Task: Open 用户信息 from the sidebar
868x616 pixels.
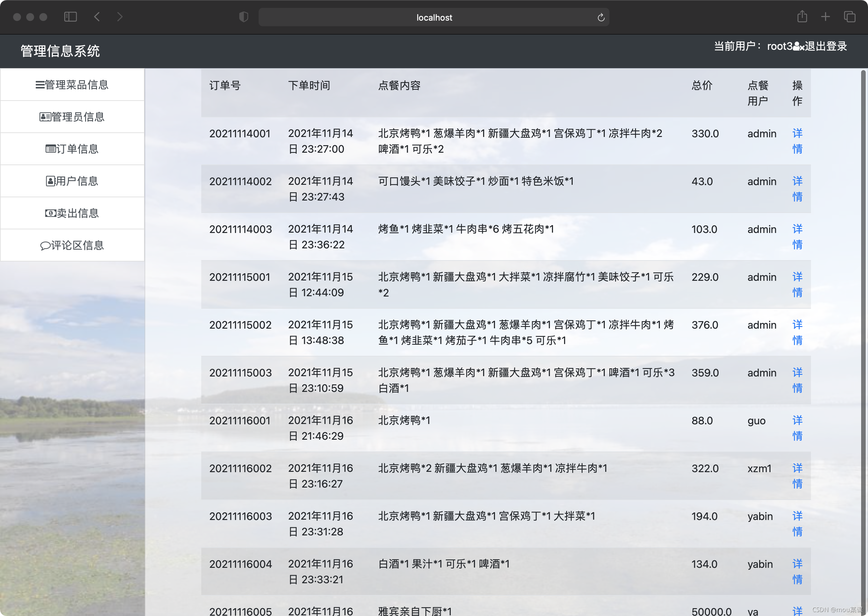Action: [x=72, y=181]
